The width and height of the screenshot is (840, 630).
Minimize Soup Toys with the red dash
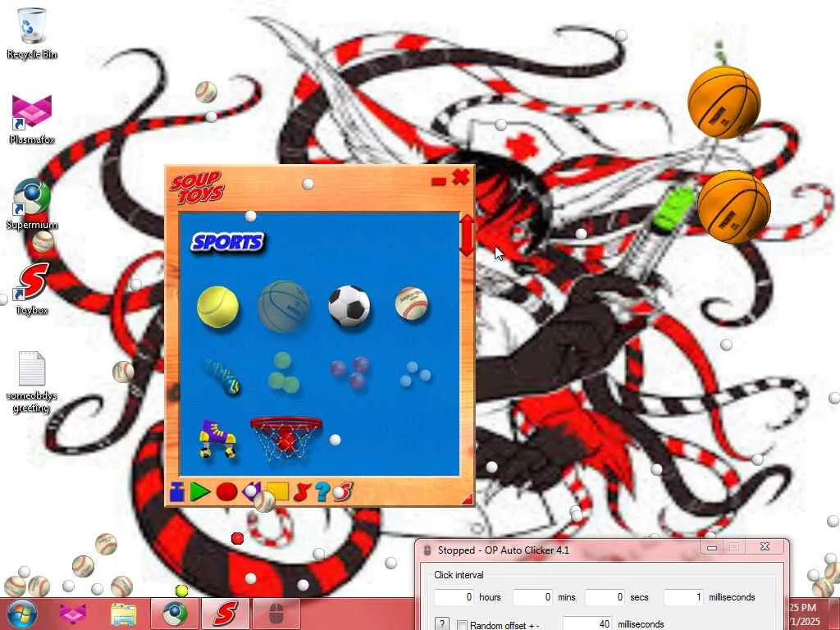click(x=439, y=182)
